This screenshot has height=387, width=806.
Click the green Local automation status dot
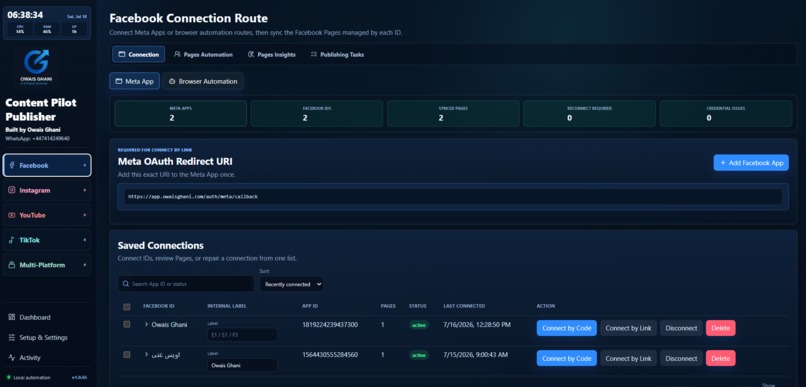click(x=9, y=377)
